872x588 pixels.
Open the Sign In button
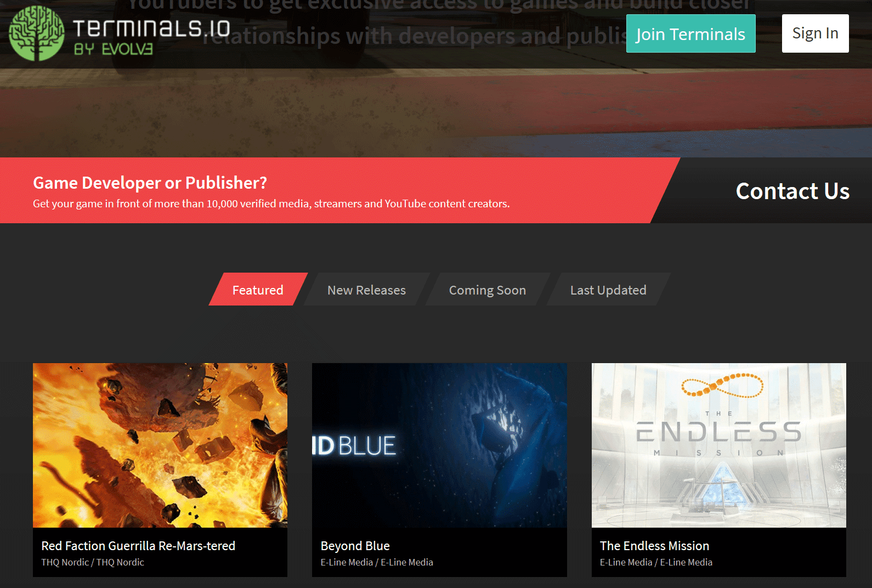click(815, 33)
